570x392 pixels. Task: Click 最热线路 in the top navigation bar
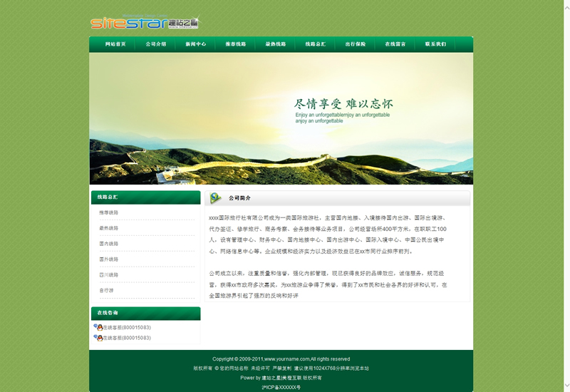click(275, 44)
